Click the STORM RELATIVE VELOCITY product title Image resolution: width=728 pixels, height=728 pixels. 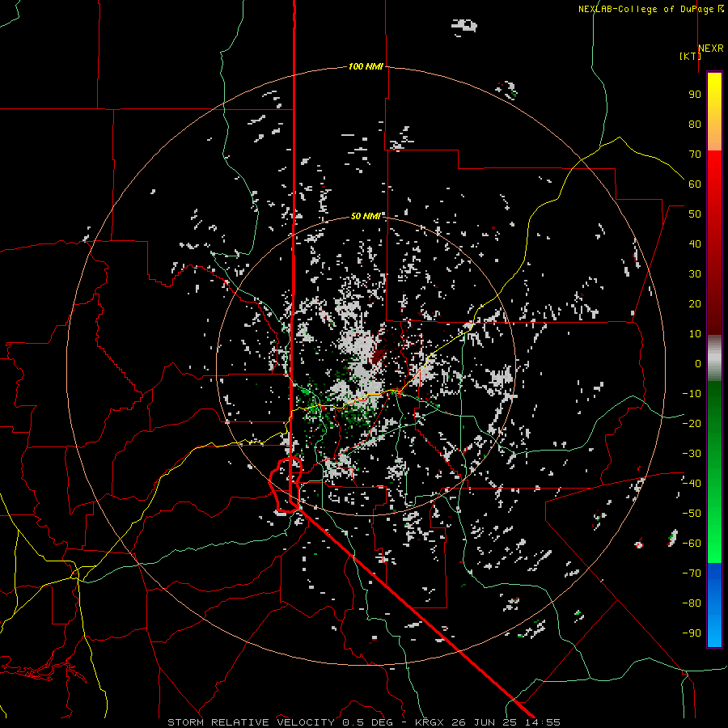[251, 722]
